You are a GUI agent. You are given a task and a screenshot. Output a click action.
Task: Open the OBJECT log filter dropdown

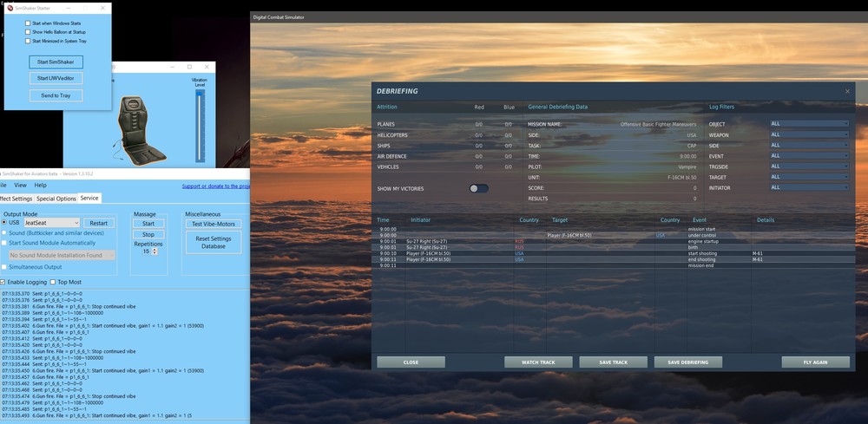point(809,124)
